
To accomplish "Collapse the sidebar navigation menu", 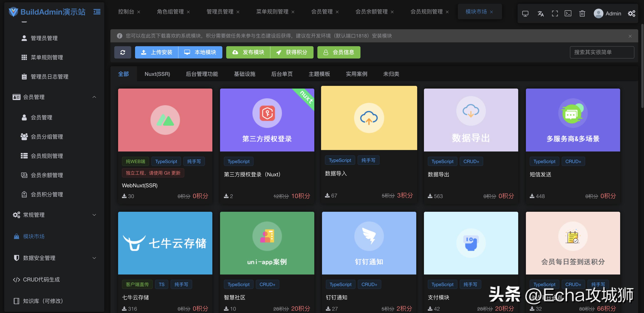I will click(97, 12).
